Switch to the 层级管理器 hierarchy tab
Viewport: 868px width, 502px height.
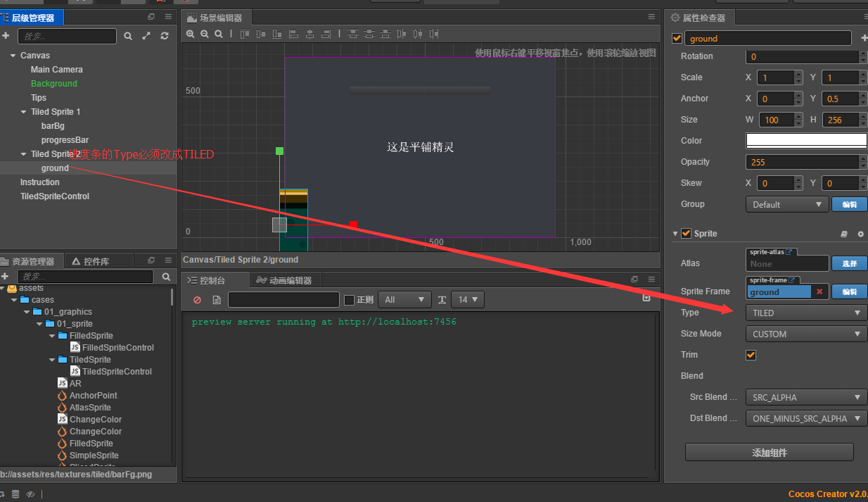click(32, 18)
